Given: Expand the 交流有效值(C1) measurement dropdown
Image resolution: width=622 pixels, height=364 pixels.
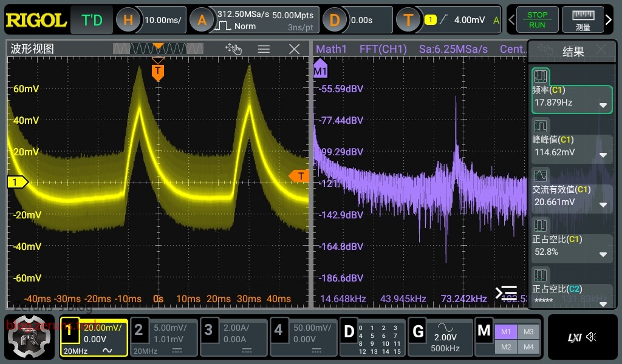Looking at the screenshot, I should tap(603, 204).
